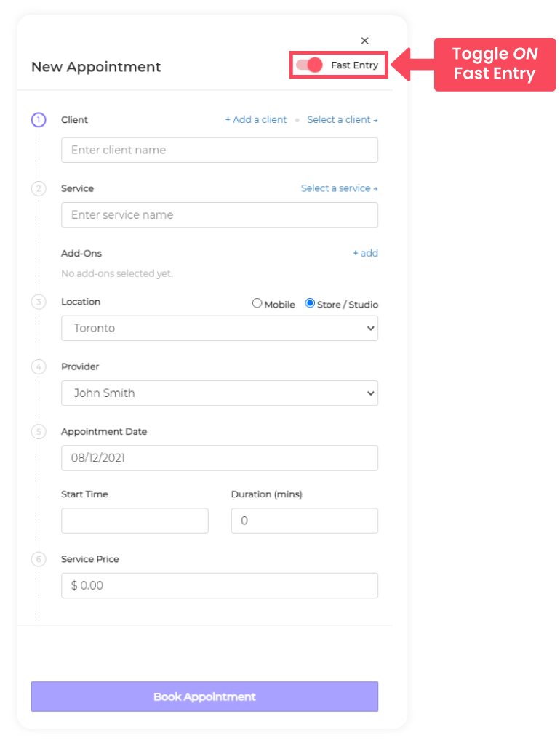Click step 4 circle icon for Provider
The image size is (560, 746).
pos(39,367)
